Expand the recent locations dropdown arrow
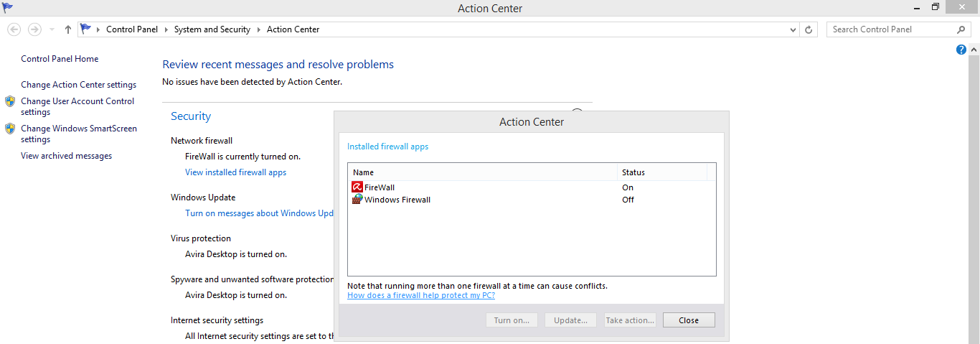This screenshot has width=980, height=344. tap(52, 29)
